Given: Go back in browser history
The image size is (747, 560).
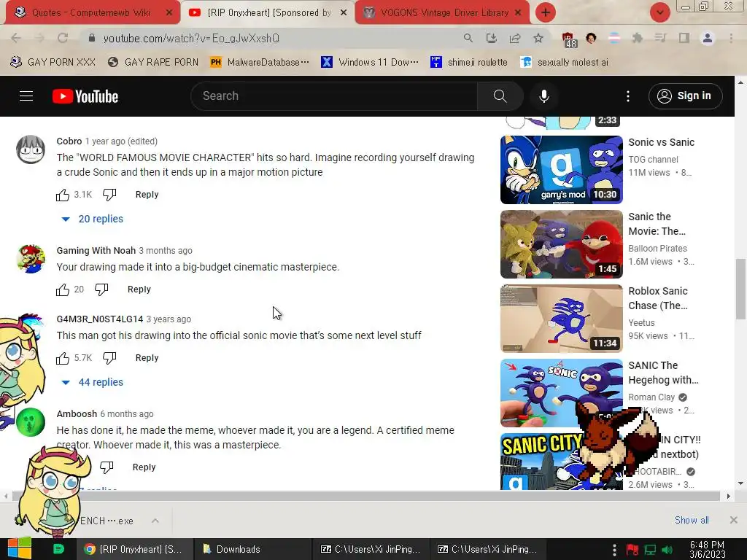Looking at the screenshot, I should (16, 38).
